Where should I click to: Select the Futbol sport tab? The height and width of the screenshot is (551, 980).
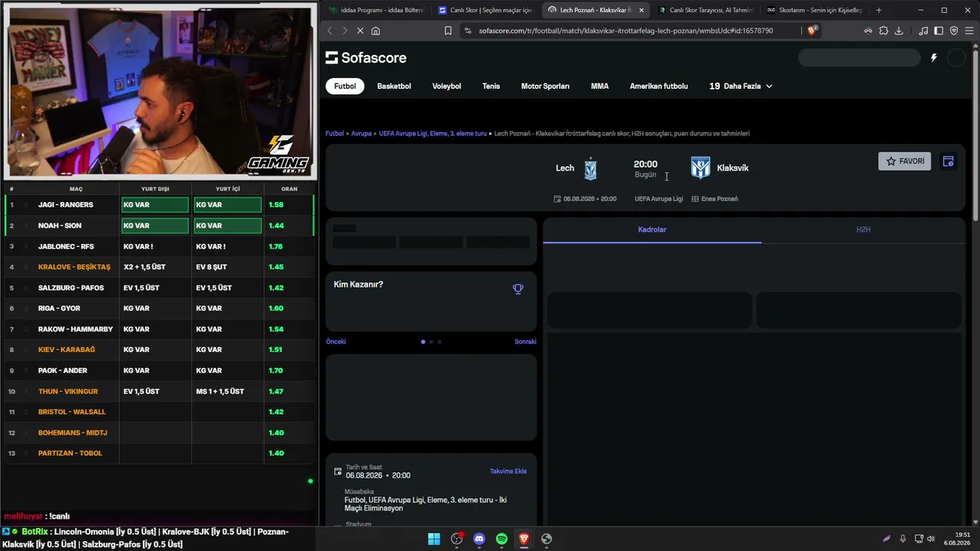[x=345, y=86]
